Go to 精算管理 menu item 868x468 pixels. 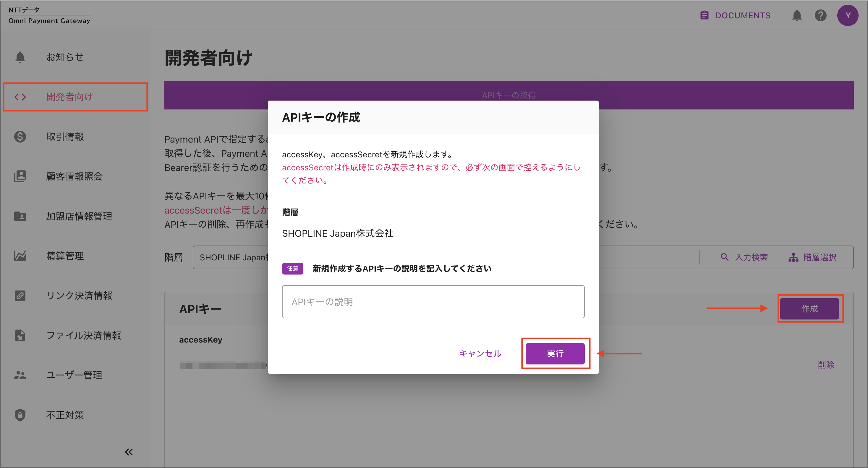(x=75, y=256)
